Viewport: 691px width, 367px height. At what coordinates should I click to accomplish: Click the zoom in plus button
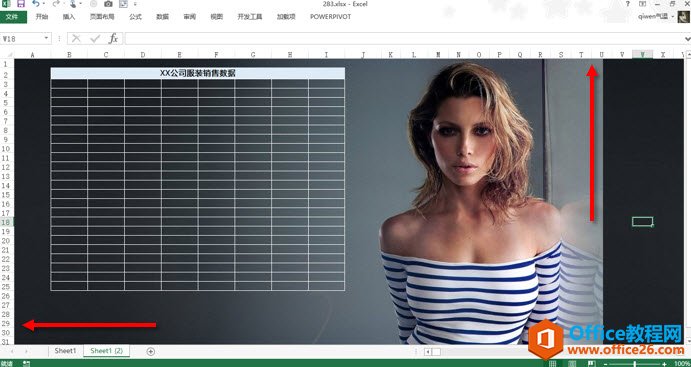(x=664, y=364)
